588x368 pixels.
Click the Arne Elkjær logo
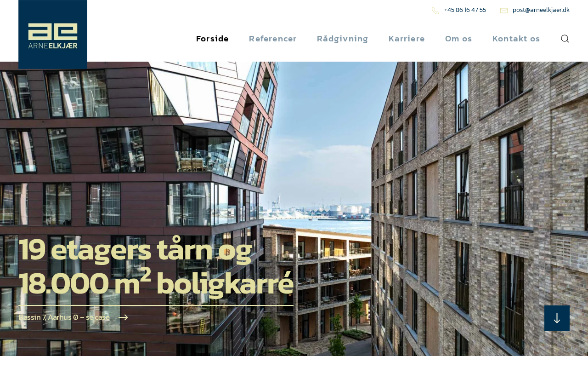pyautogui.click(x=53, y=34)
